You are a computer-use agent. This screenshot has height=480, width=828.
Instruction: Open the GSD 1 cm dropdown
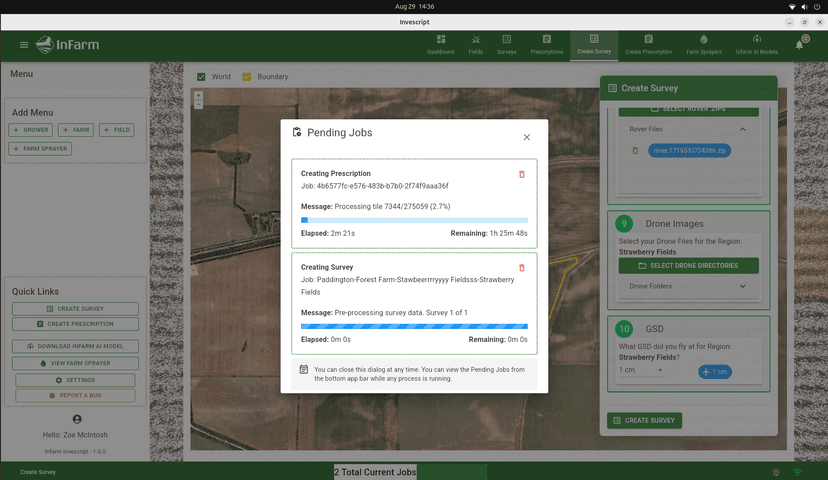click(641, 370)
